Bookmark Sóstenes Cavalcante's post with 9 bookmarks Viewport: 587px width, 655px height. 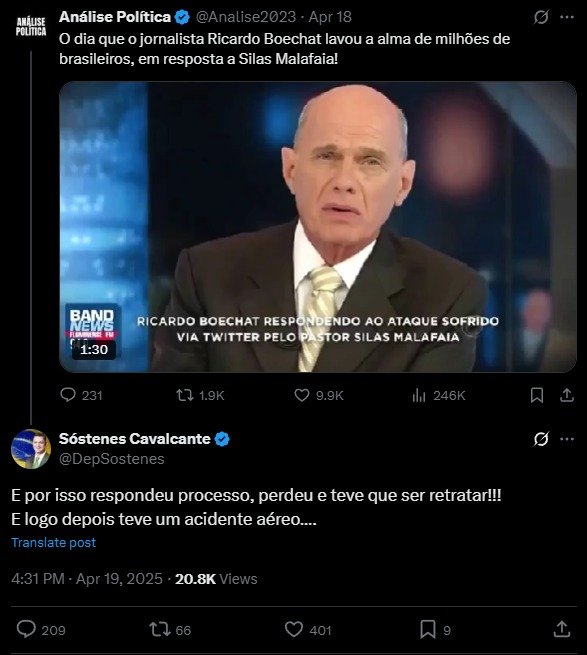click(428, 629)
